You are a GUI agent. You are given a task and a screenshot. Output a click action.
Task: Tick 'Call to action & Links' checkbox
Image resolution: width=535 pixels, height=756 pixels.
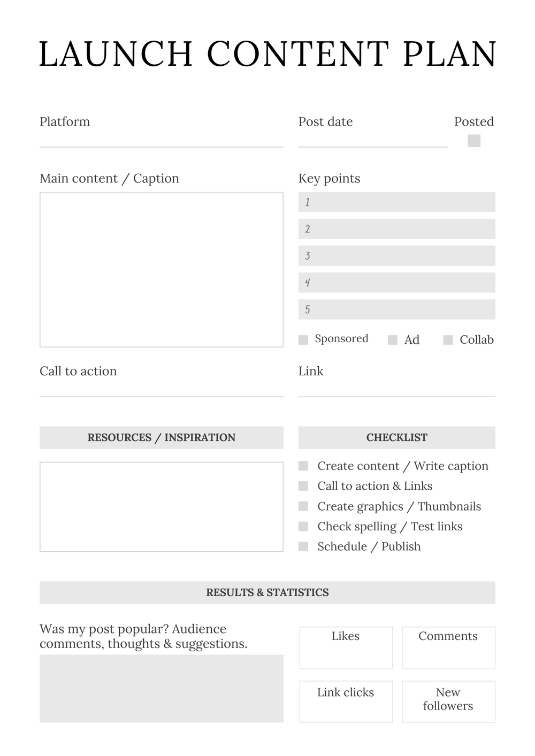point(303,486)
